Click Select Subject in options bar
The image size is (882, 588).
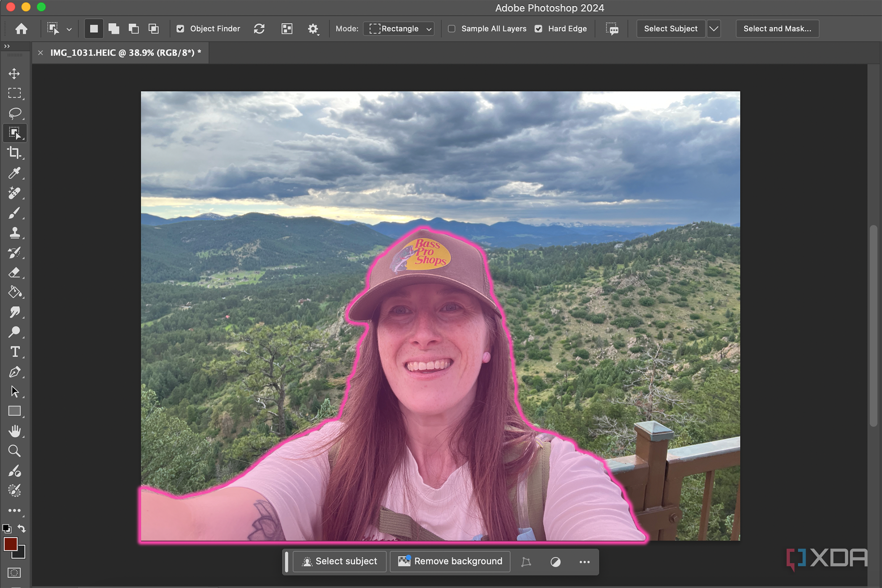[671, 29]
